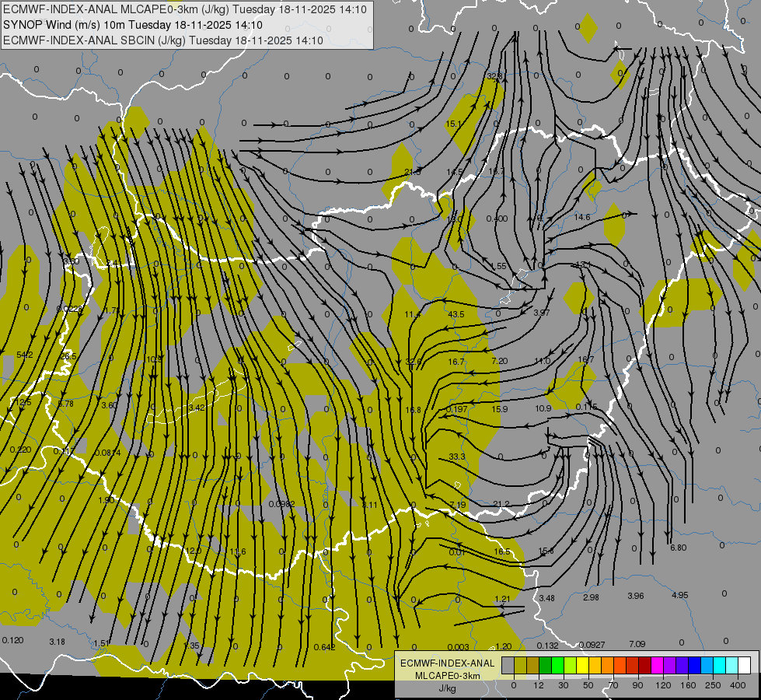Screen dimensions: 761x700
Task: Click the map value 54.2
Action: point(25,355)
